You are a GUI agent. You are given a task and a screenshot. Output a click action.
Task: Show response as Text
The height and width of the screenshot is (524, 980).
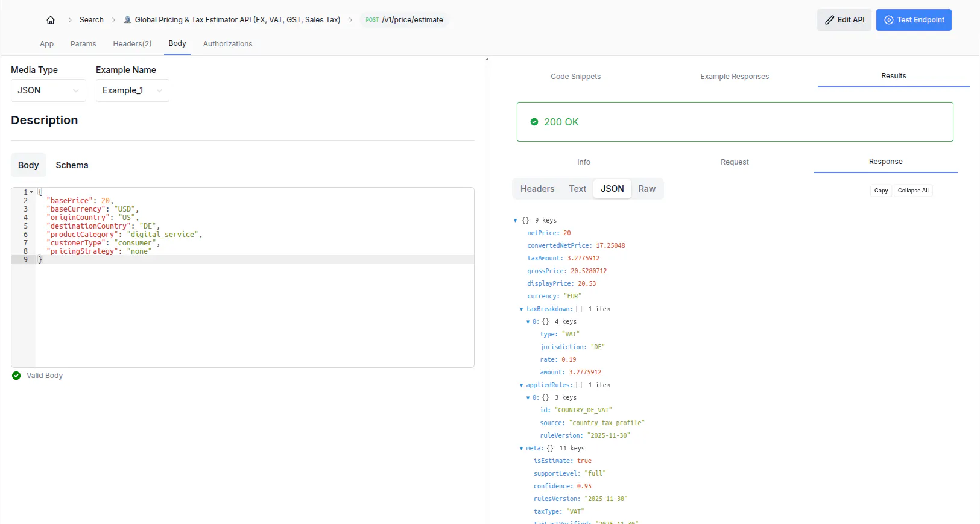point(578,189)
